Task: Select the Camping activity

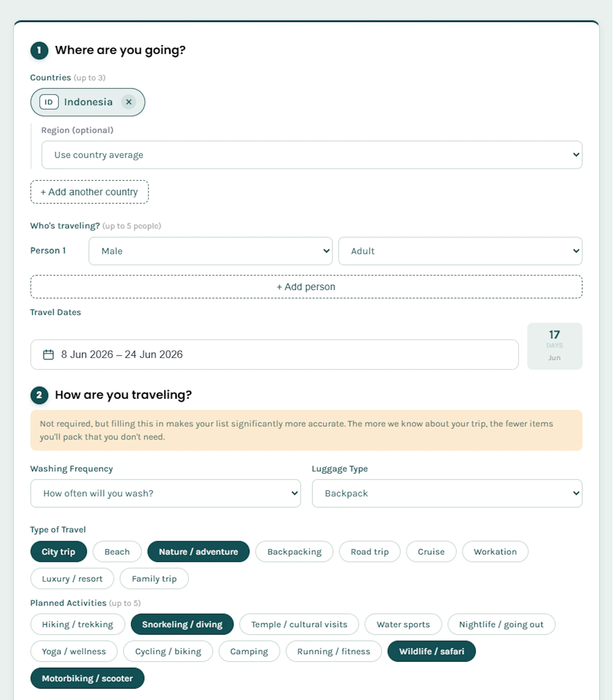Action: [x=249, y=651]
